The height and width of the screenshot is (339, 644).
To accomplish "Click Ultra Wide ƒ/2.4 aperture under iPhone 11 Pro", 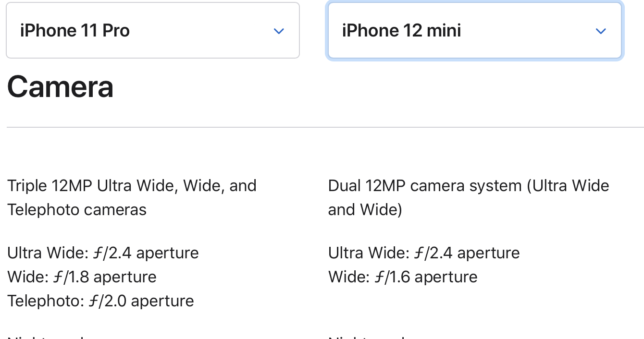I will [103, 253].
